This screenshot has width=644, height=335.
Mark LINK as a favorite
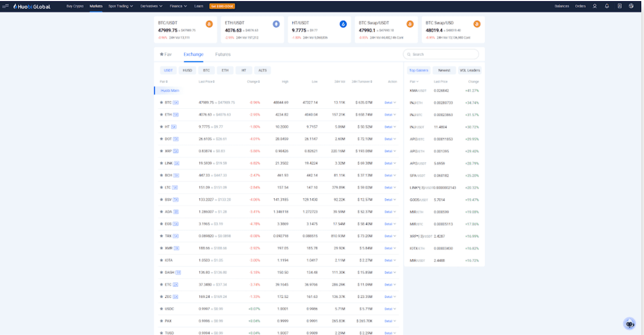[x=161, y=163]
